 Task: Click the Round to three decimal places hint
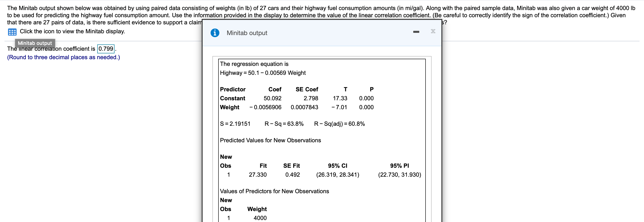tap(63, 57)
